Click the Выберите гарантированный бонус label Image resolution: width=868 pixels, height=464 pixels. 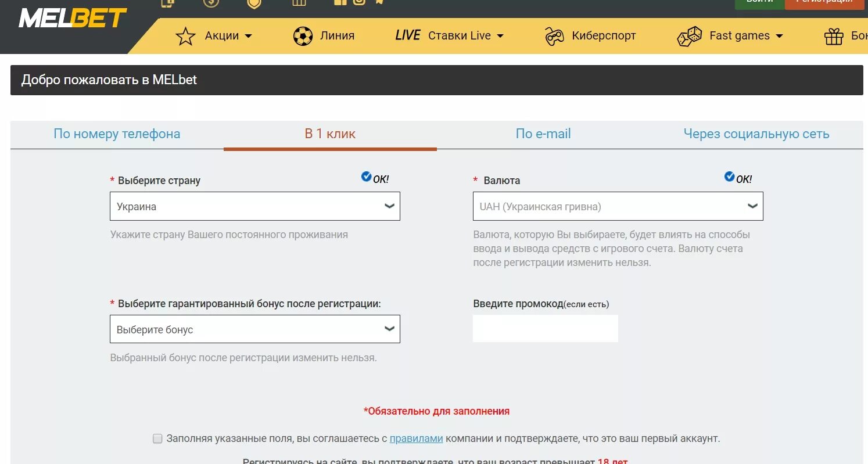pyautogui.click(x=249, y=304)
